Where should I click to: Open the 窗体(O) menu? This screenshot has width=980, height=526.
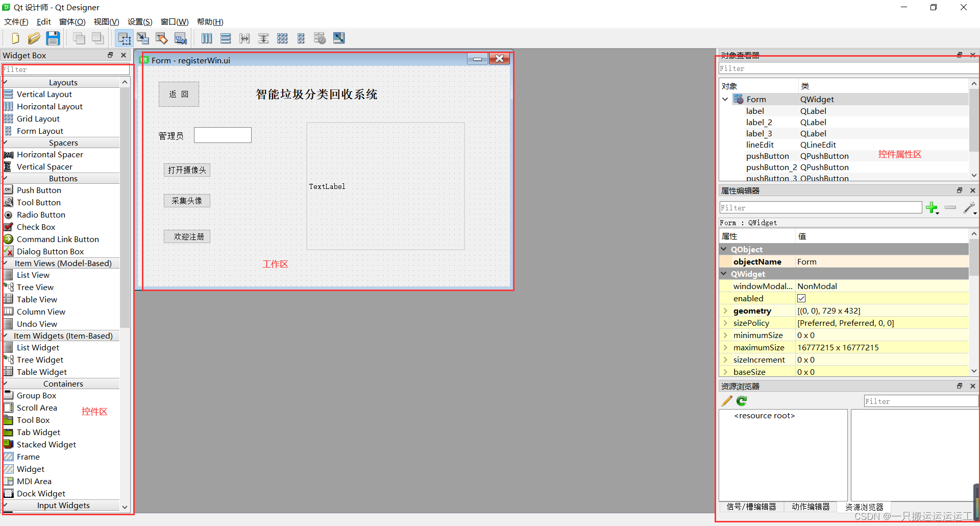tap(72, 21)
